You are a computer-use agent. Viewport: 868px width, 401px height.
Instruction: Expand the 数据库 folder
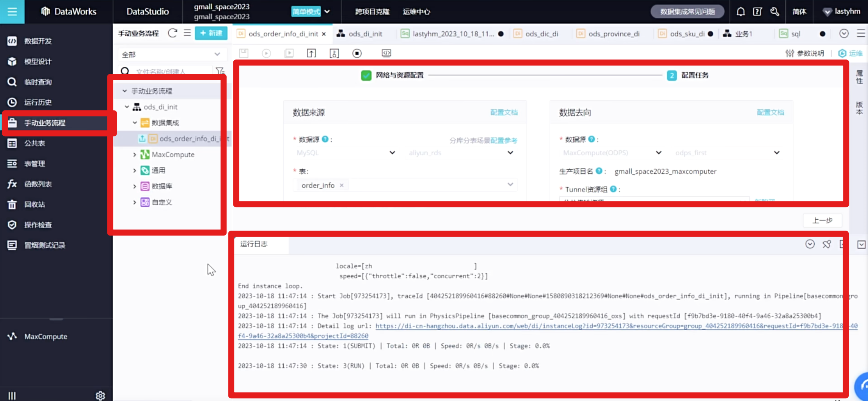(135, 186)
